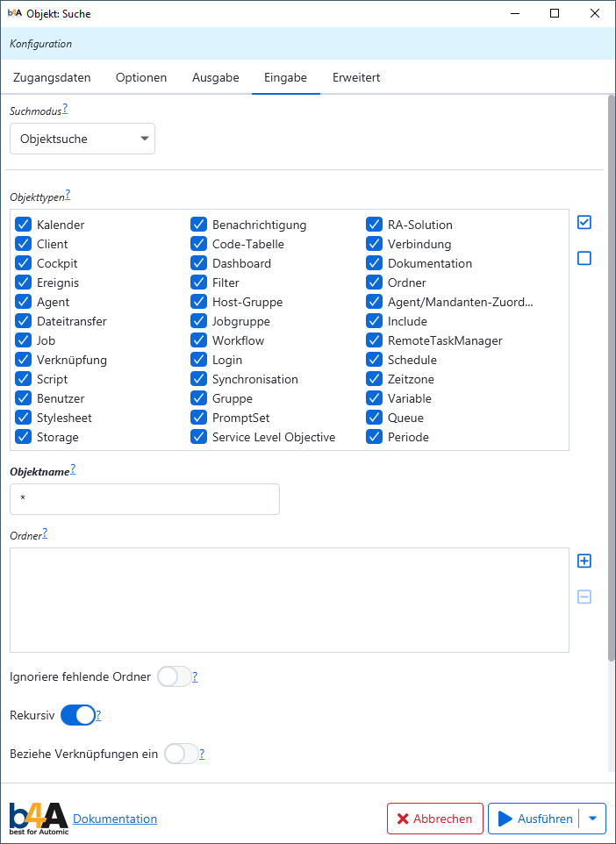The height and width of the screenshot is (844, 616).
Task: Click the plus icon to add folder
Action: coord(584,561)
